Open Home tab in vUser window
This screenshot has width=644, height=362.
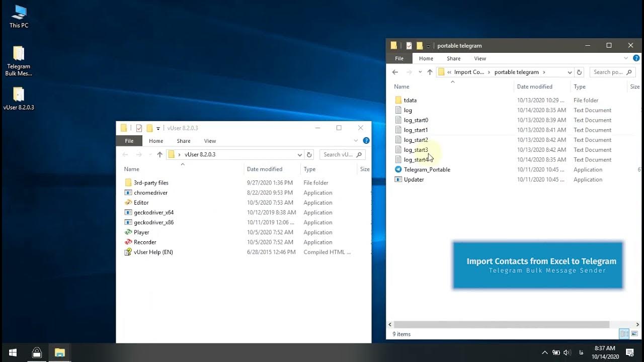pos(156,141)
